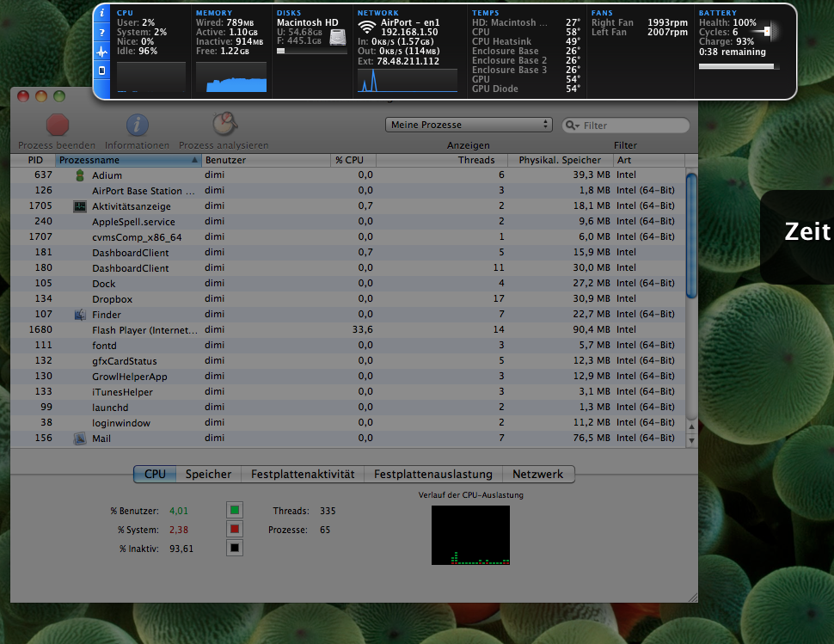This screenshot has width=834, height=644.
Task: Click the info icon in iStat sidebar
Action: coord(102,13)
